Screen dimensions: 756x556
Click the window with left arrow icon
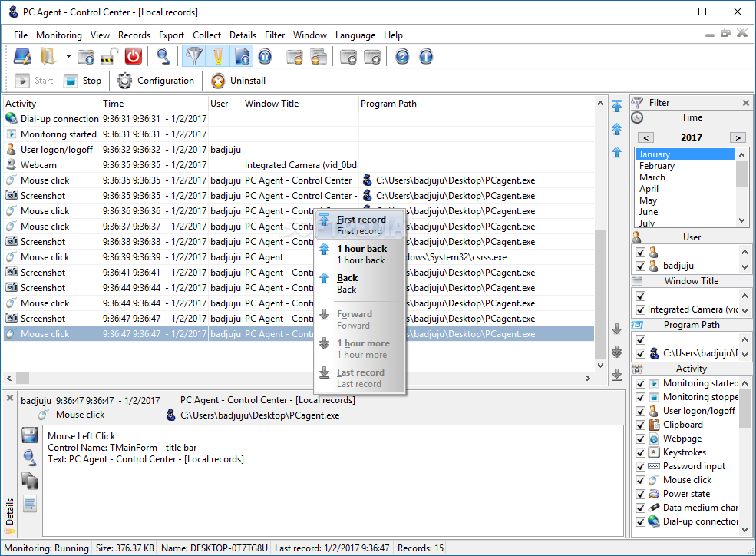tap(348, 56)
